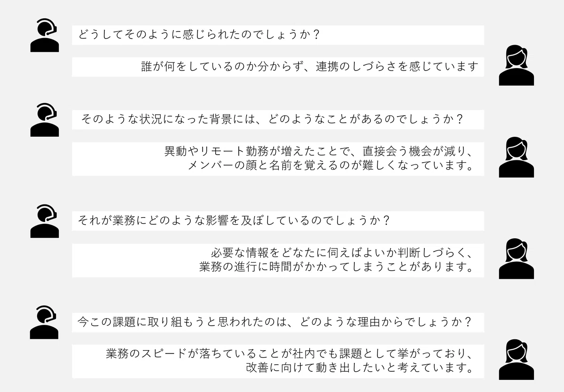Viewport: 564px width, 392px height.
Task: Select woman avatar next to 必要な情報を answer
Action: (x=516, y=259)
